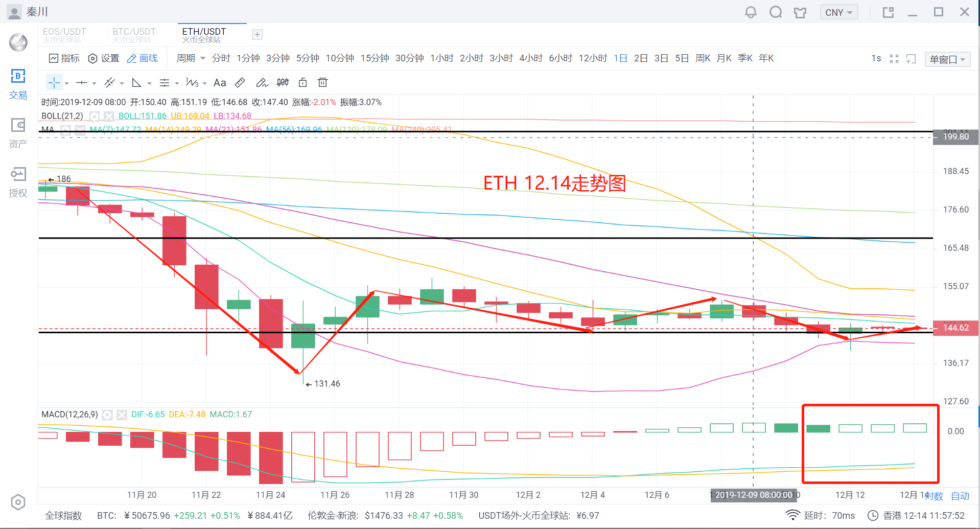Click the 画线 draw lines button
980x529 pixels.
pos(143,58)
